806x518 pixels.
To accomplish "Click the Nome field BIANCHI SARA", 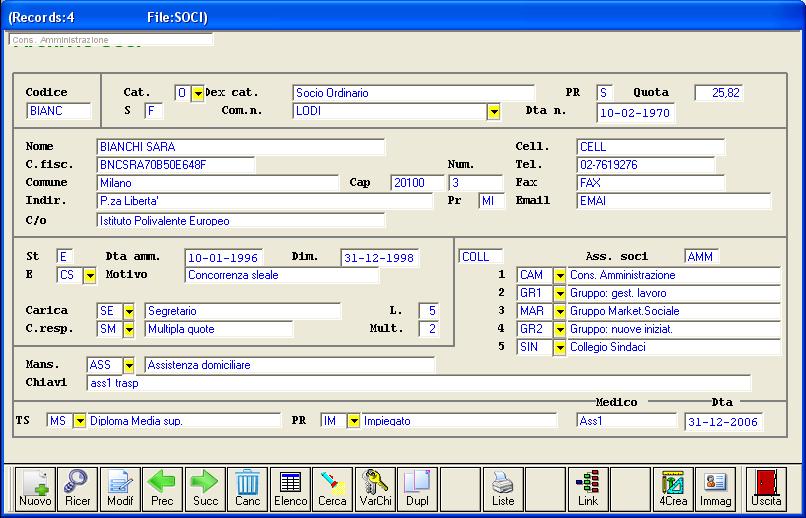I will [x=241, y=147].
